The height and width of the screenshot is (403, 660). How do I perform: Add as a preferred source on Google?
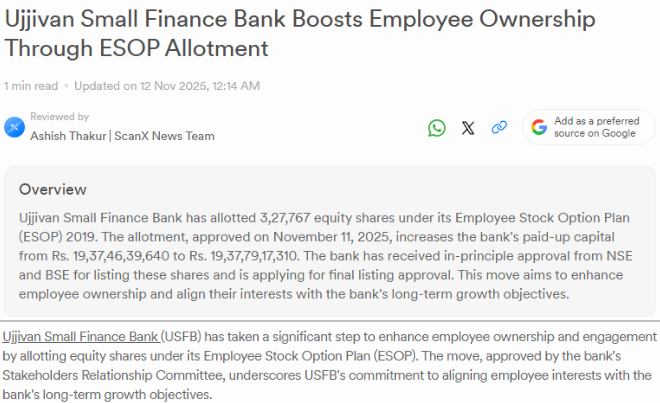(594, 127)
